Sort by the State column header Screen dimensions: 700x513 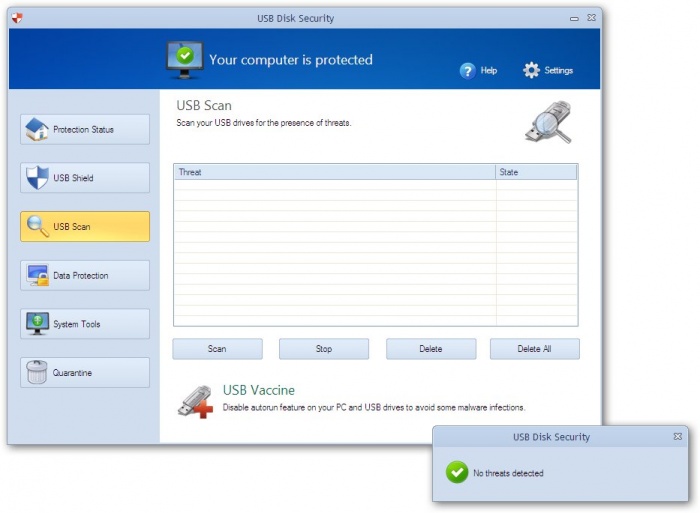tap(536, 172)
